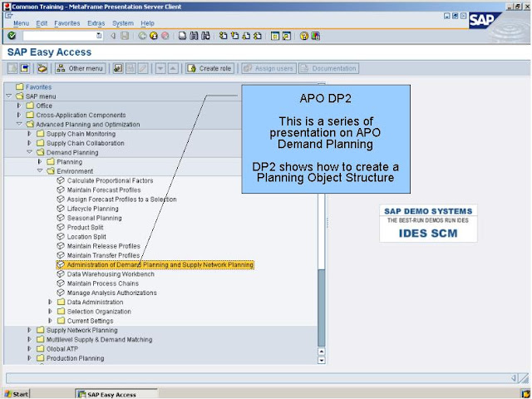Click the Create role button
The image size is (532, 399).
pyautogui.click(x=209, y=68)
